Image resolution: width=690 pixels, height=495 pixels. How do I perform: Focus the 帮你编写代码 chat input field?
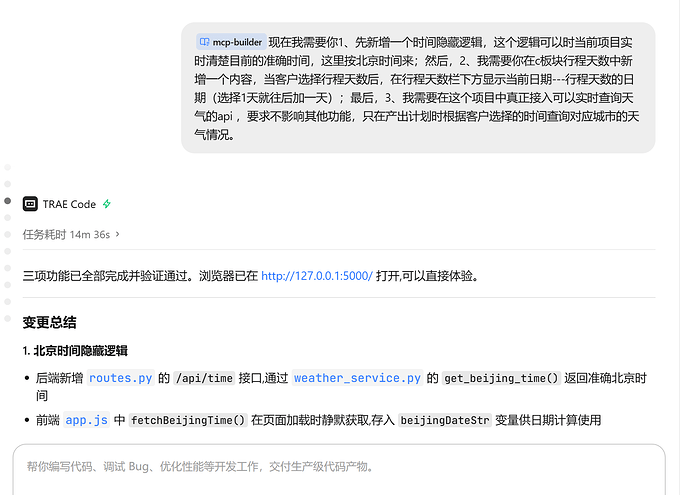click(339, 469)
